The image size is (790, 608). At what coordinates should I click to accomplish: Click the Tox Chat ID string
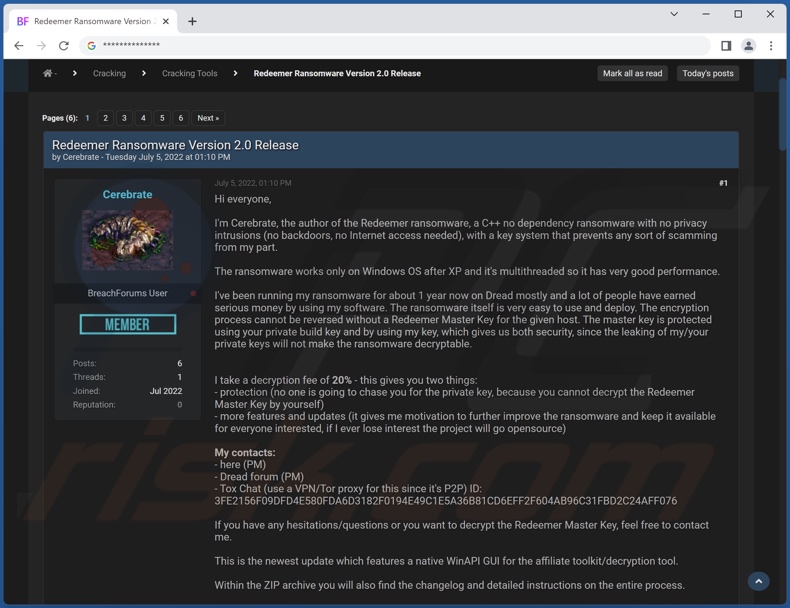click(x=445, y=501)
